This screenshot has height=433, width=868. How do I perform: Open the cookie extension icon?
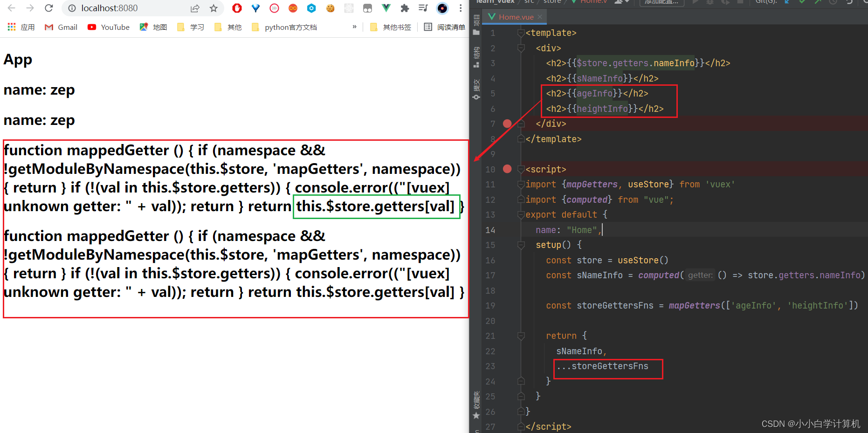330,8
